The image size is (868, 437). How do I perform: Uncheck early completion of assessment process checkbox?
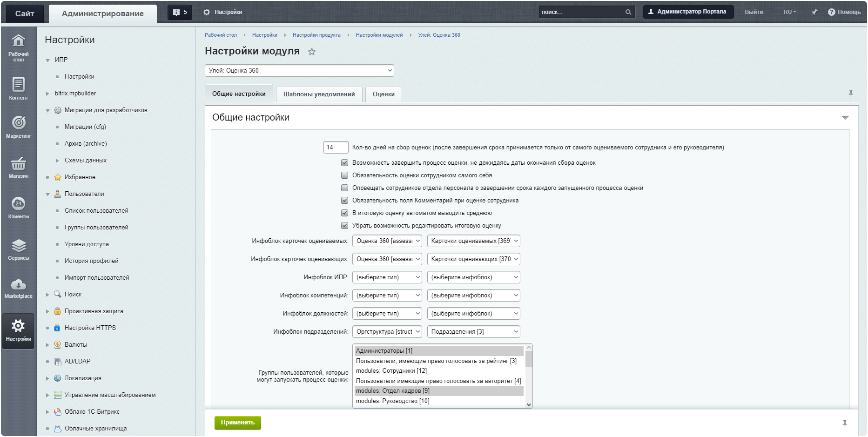pyautogui.click(x=344, y=163)
